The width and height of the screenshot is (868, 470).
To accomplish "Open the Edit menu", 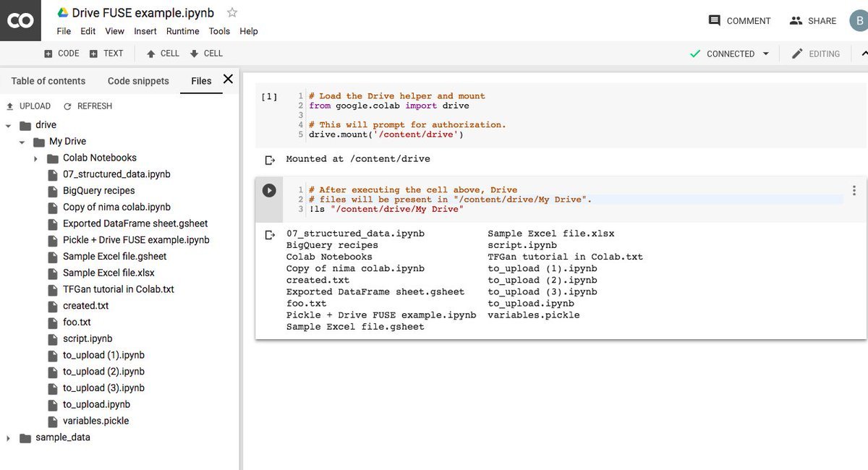I will (88, 31).
